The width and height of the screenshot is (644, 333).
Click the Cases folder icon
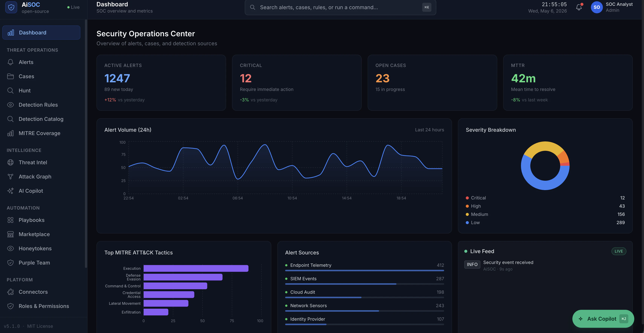[10, 76]
